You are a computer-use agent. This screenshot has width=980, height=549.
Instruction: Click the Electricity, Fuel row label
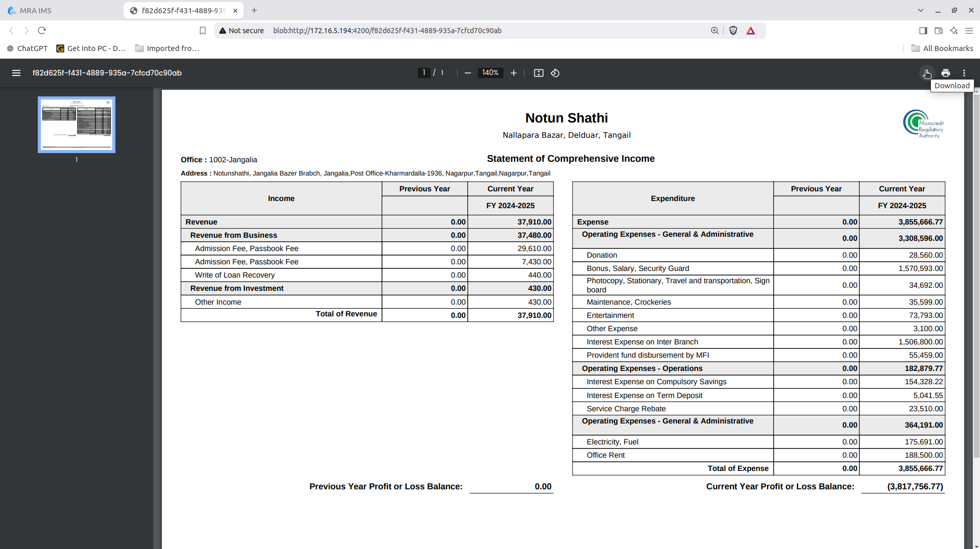612,442
